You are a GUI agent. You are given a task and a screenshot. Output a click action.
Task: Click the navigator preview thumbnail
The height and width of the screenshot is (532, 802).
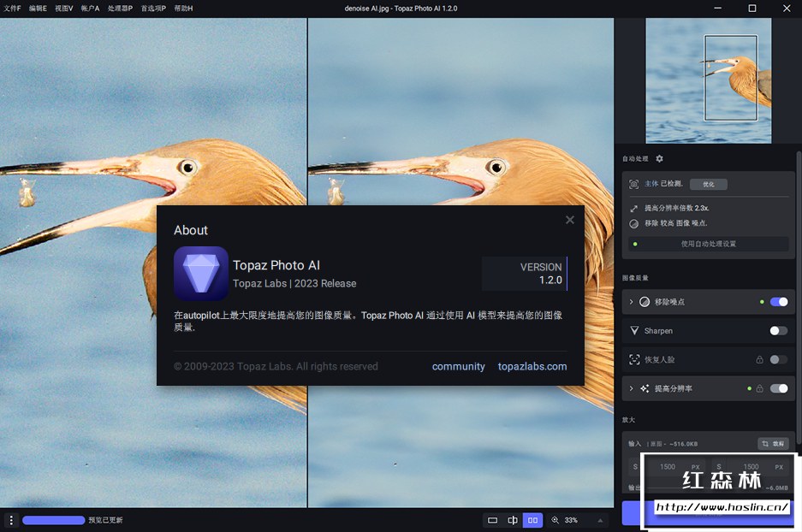click(x=709, y=80)
